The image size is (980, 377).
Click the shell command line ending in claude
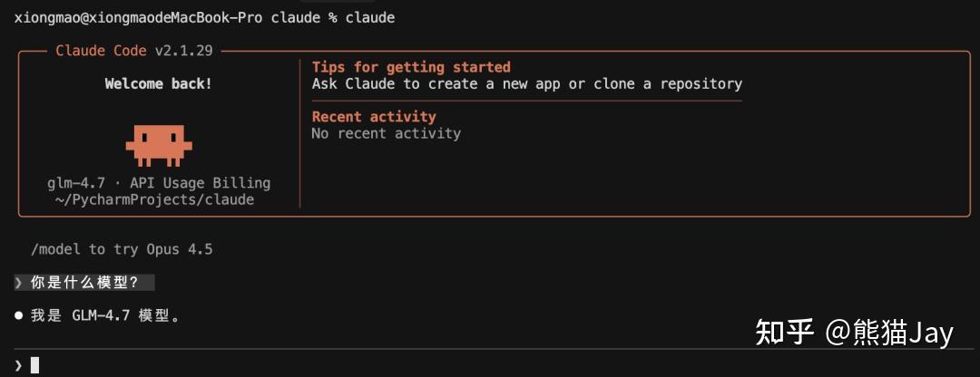[204, 17]
